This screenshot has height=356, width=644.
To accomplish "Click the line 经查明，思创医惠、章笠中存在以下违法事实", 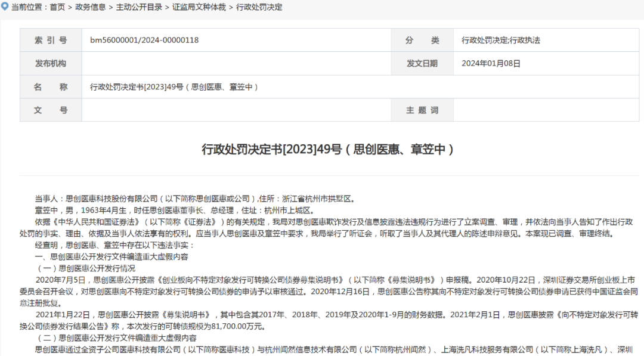I will tap(114, 245).
